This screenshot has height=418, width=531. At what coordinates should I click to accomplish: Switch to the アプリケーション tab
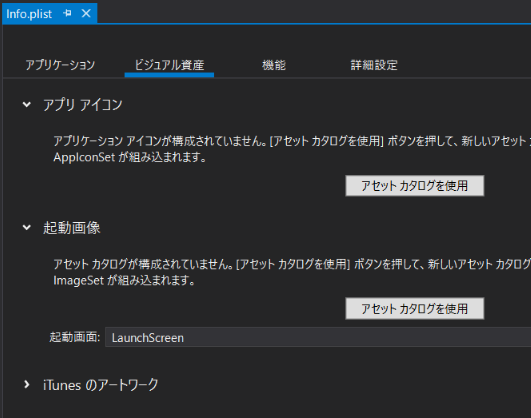(60, 65)
